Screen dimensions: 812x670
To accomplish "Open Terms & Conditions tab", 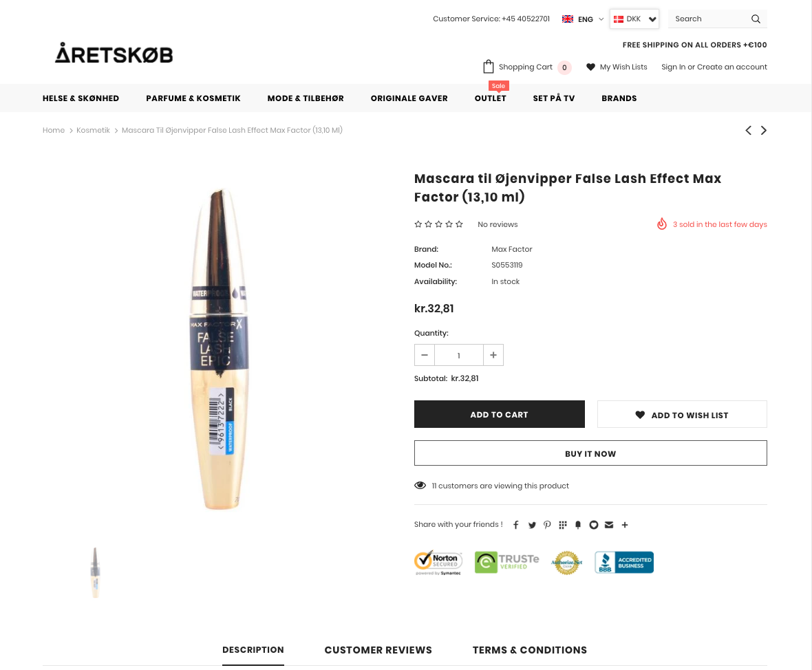I will tap(530, 650).
